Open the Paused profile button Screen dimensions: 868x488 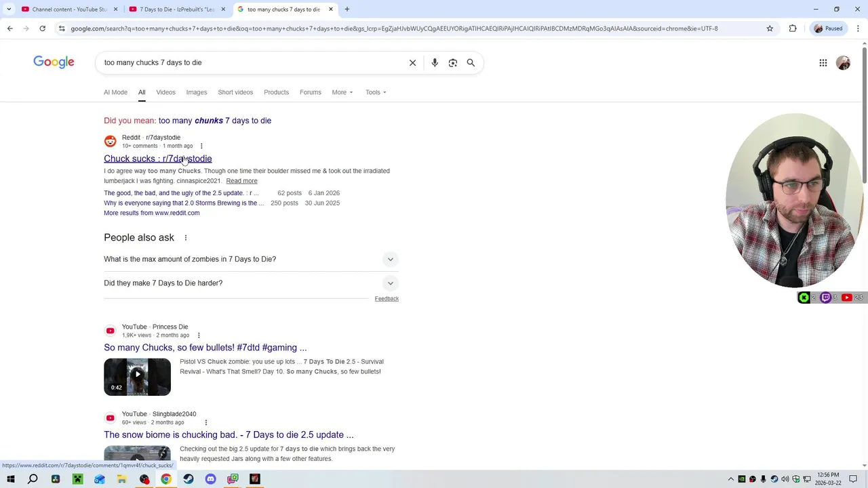click(828, 28)
